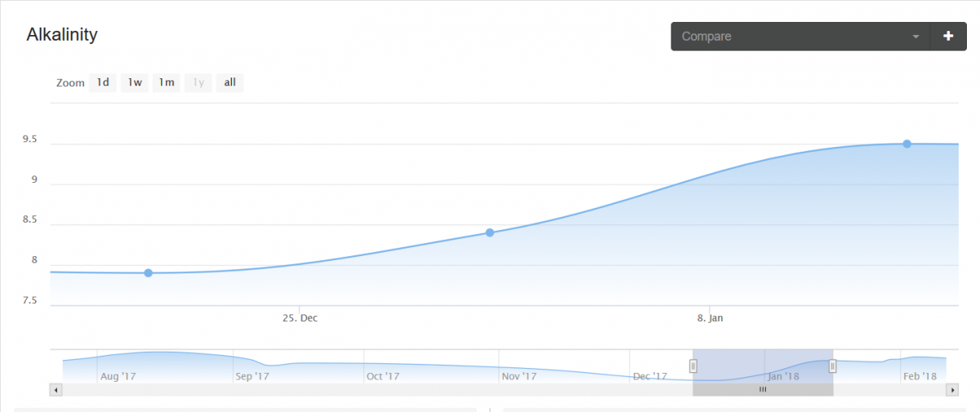980x412 pixels.
Task: Click the navigator scrollbar thumb
Action: coord(763,390)
